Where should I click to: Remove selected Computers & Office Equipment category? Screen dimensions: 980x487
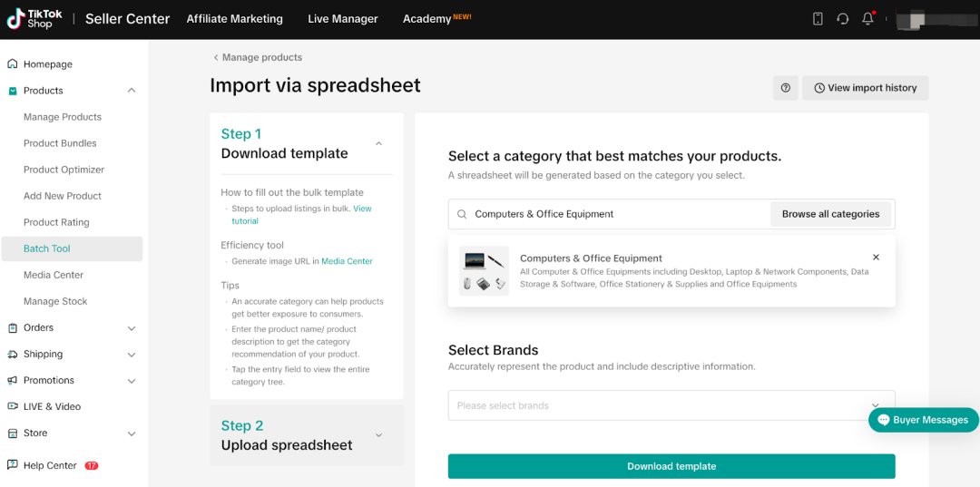click(876, 258)
